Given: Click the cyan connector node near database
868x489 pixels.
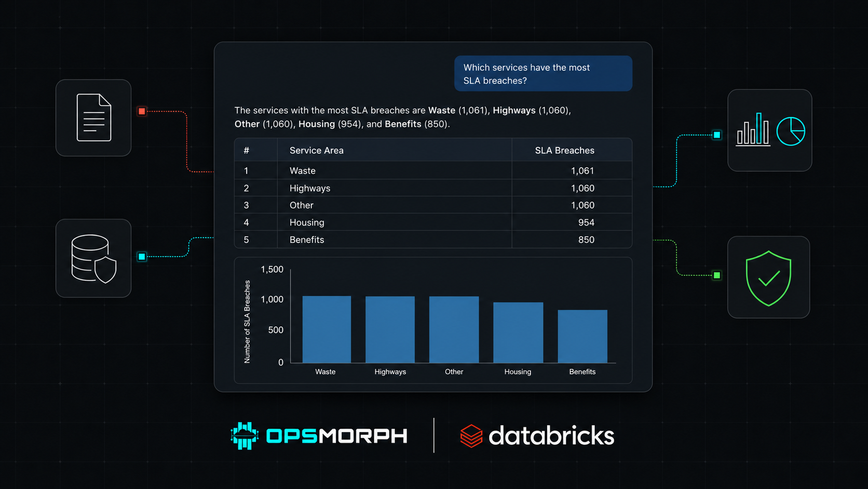Looking at the screenshot, I should tap(142, 257).
